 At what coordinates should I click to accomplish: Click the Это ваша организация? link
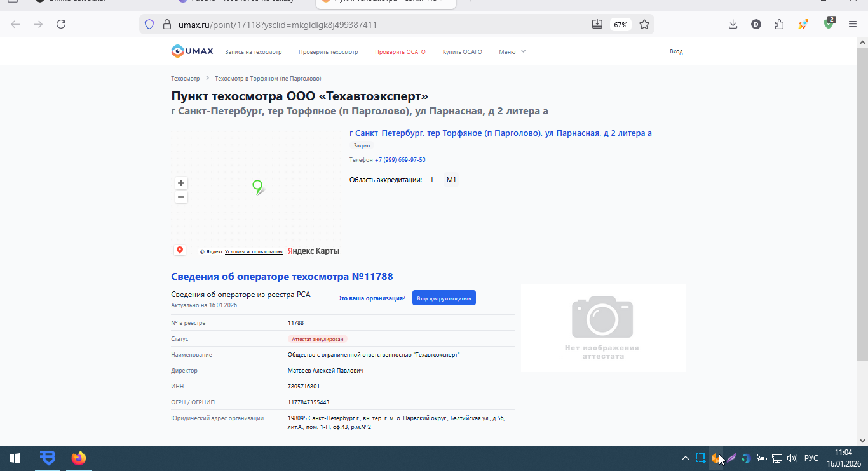[x=372, y=298]
